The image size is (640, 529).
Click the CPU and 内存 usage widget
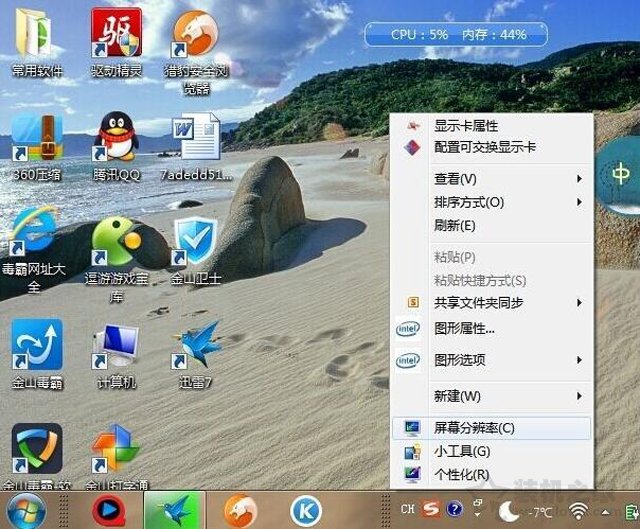point(456,34)
